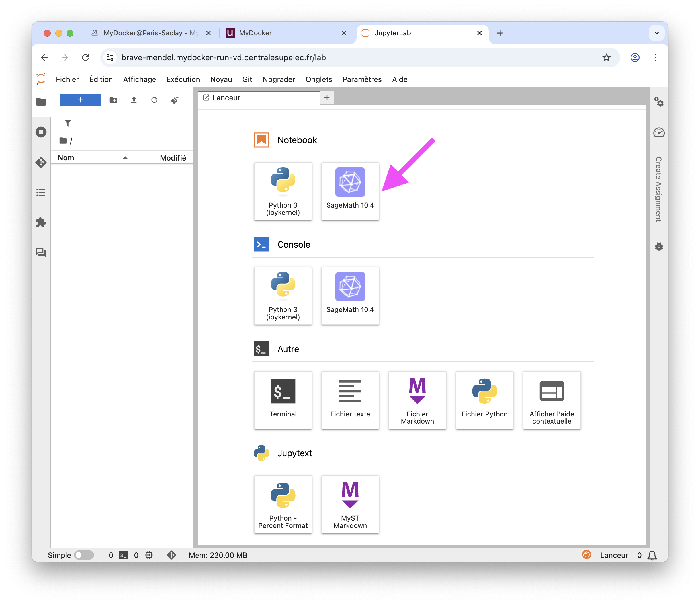Open the Extension Manager puzzle icon
This screenshot has width=700, height=604.
[x=41, y=223]
